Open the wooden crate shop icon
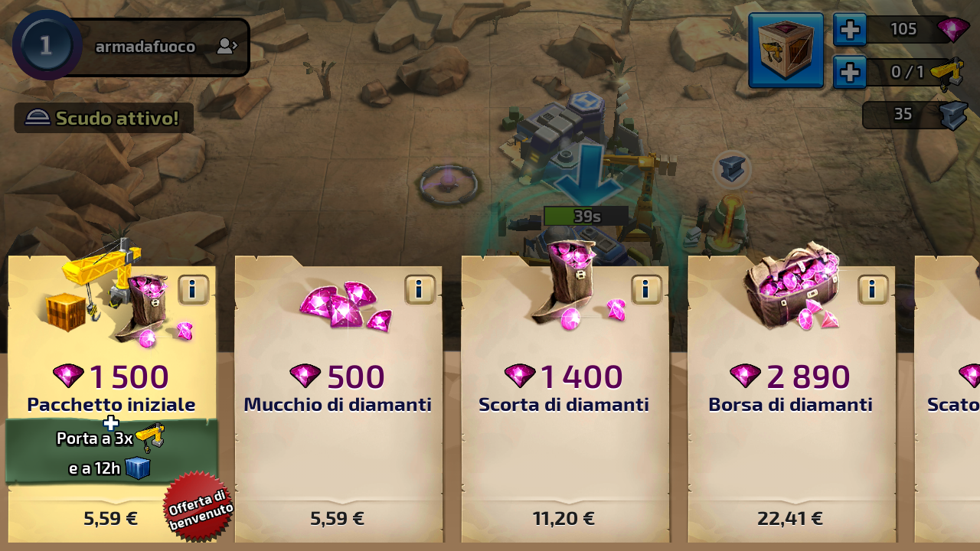 (x=786, y=51)
